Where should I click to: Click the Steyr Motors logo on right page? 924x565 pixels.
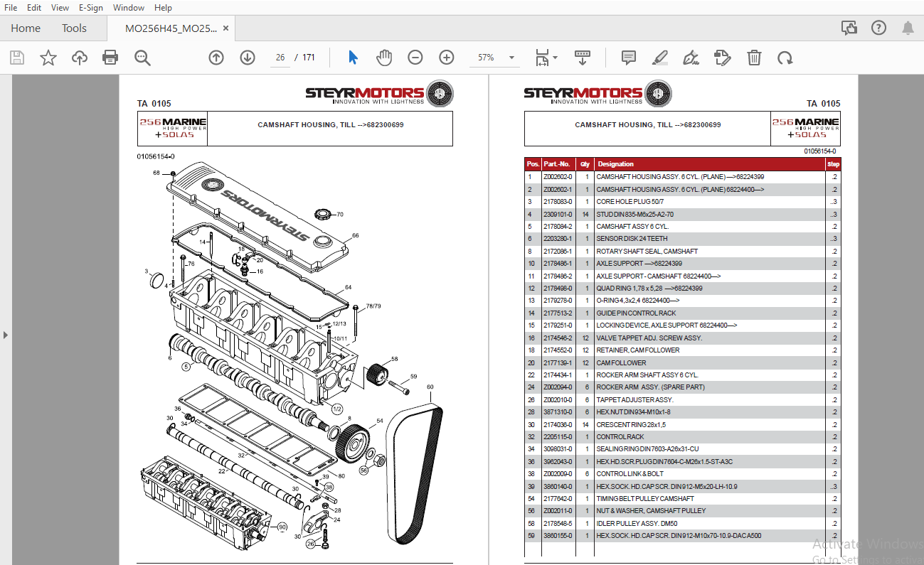click(x=597, y=93)
